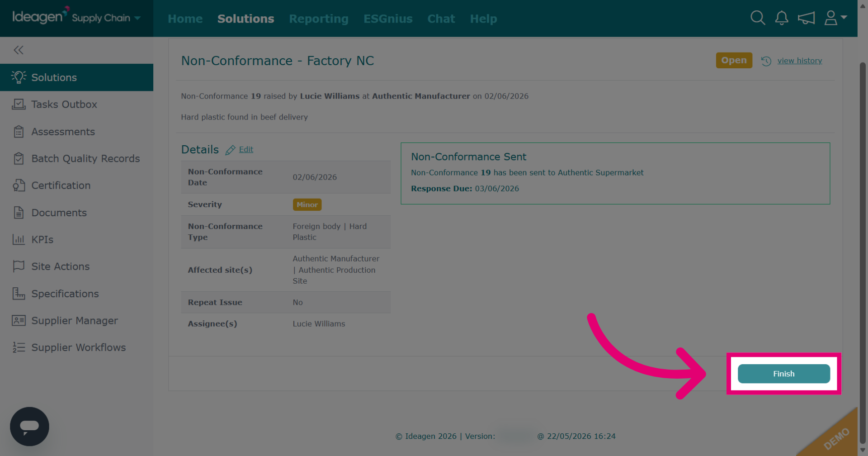This screenshot has height=456, width=868.
Task: Click the announcements megaphone icon
Action: click(806, 18)
